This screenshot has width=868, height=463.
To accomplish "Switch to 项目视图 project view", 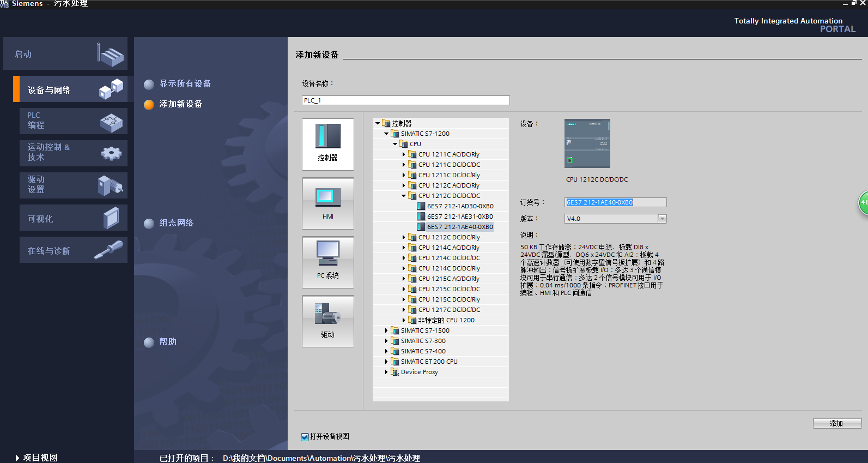I will click(x=37, y=458).
